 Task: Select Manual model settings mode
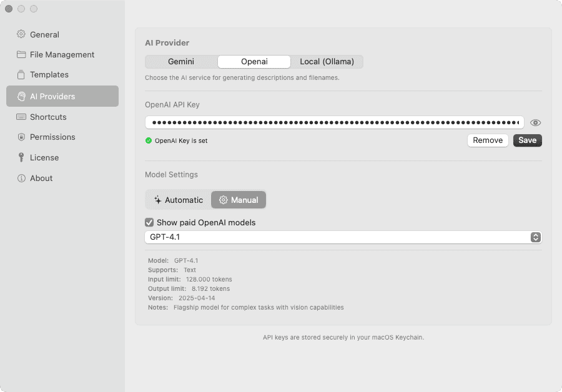tap(239, 200)
